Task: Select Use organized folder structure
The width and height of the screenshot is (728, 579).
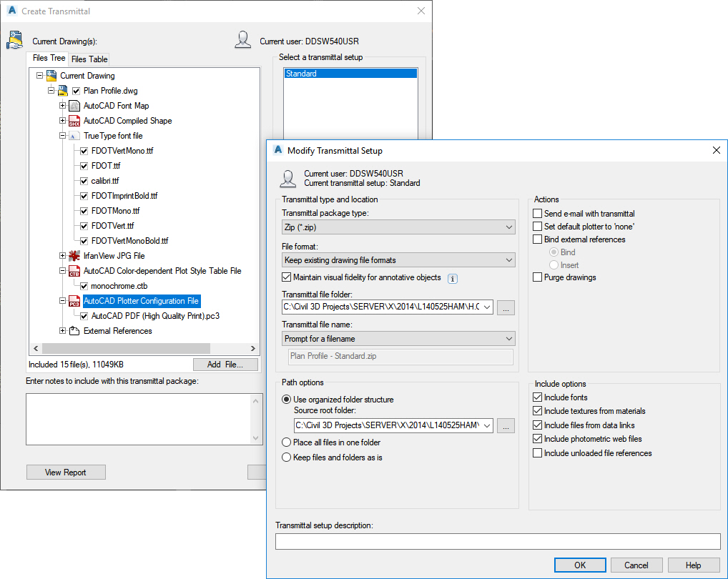Action: click(287, 400)
